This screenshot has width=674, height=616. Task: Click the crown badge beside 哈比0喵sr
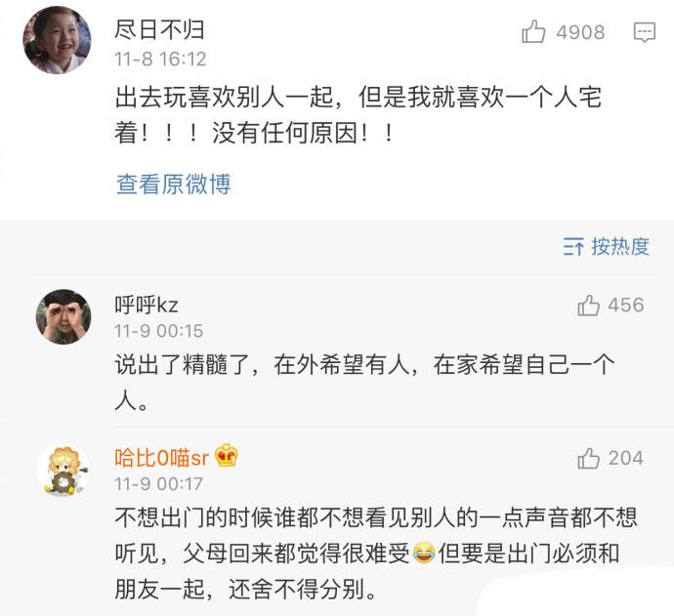pyautogui.click(x=227, y=456)
